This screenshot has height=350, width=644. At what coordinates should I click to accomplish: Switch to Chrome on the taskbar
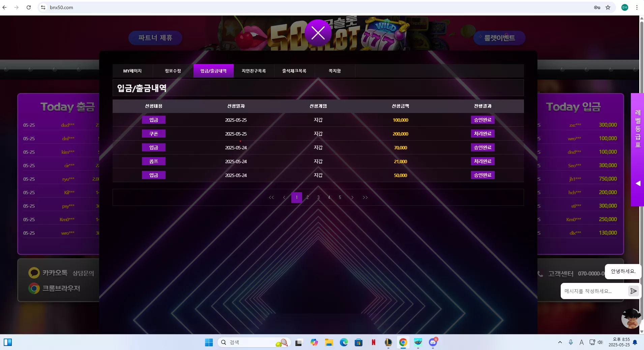pos(403,343)
